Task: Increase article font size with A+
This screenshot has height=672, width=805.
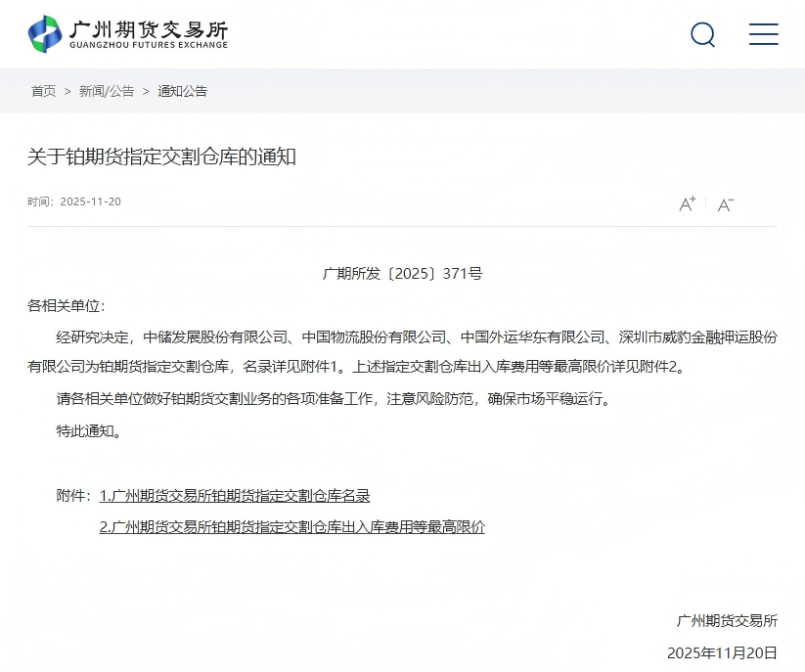Action: coord(686,203)
